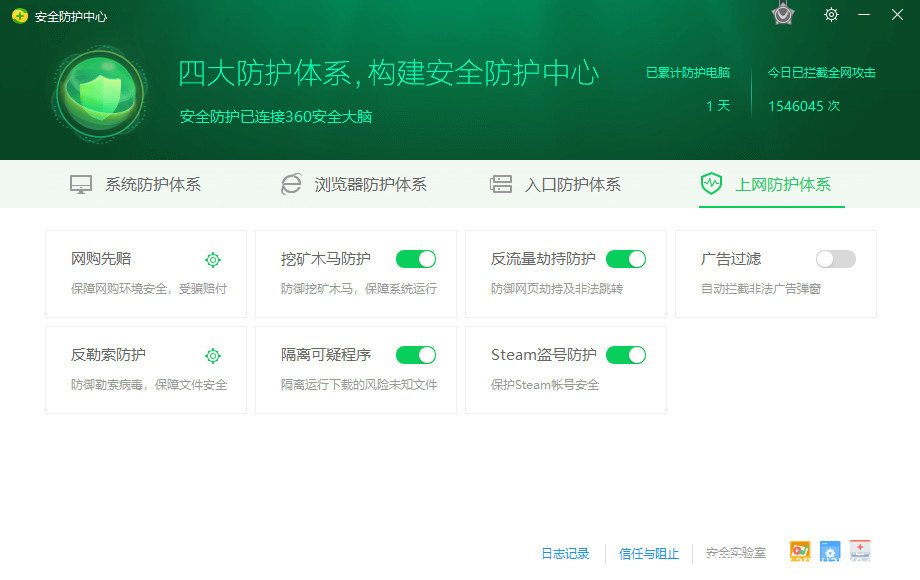Open 反勒索防护 settings gear icon
This screenshot has height=580, width=920.
[x=213, y=356]
